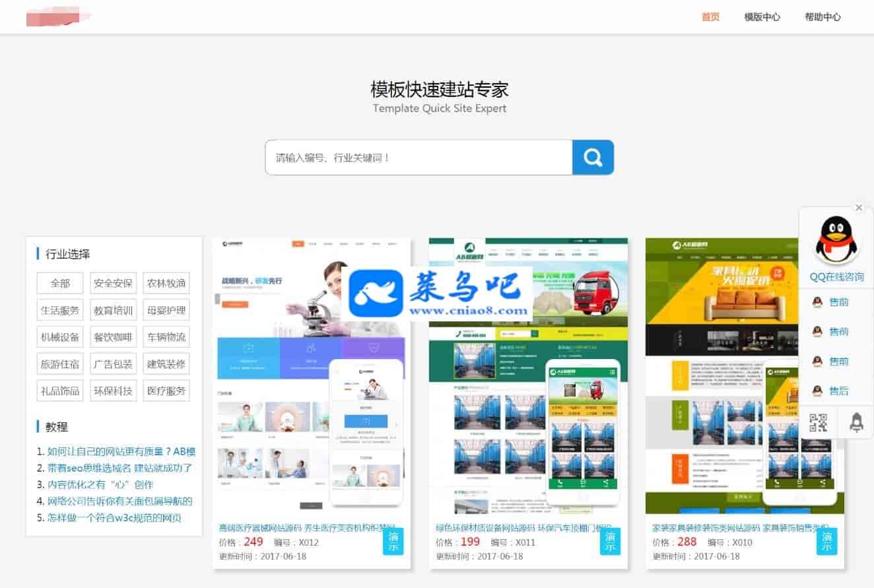This screenshot has height=588, width=874.
Task: Select the 全部 industry filter
Action: [60, 283]
